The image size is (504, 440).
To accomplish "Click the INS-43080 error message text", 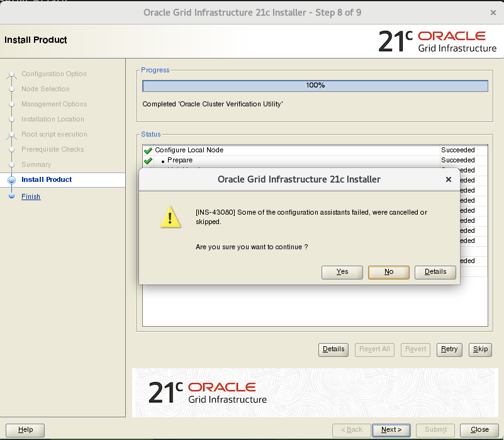I will pos(311,217).
